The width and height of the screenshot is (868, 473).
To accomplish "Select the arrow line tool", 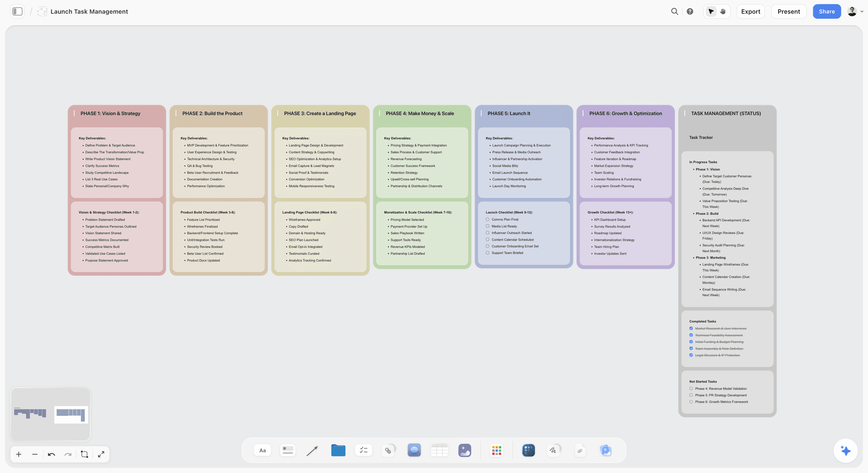I will pos(312,451).
